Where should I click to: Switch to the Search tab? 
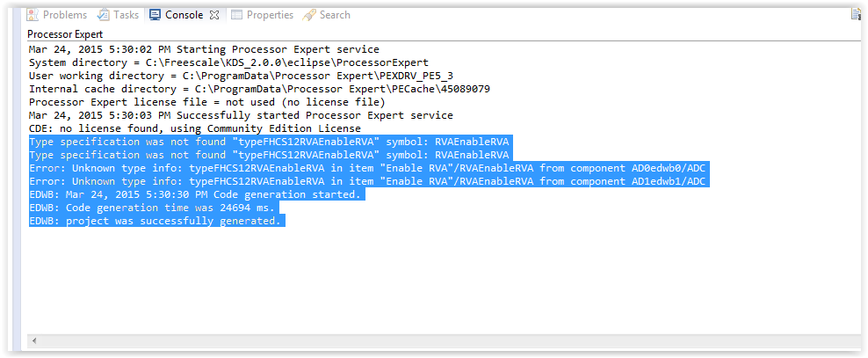point(335,15)
